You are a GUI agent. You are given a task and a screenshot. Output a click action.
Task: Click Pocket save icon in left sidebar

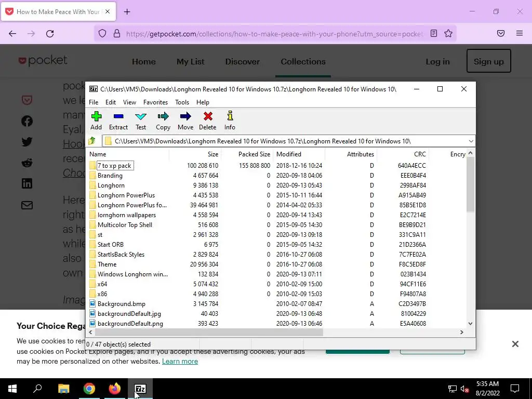pos(27,100)
